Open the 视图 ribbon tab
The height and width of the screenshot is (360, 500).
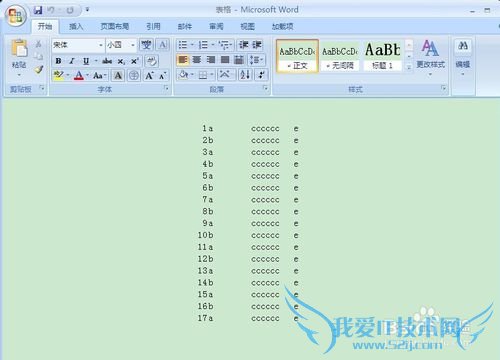coord(247,27)
